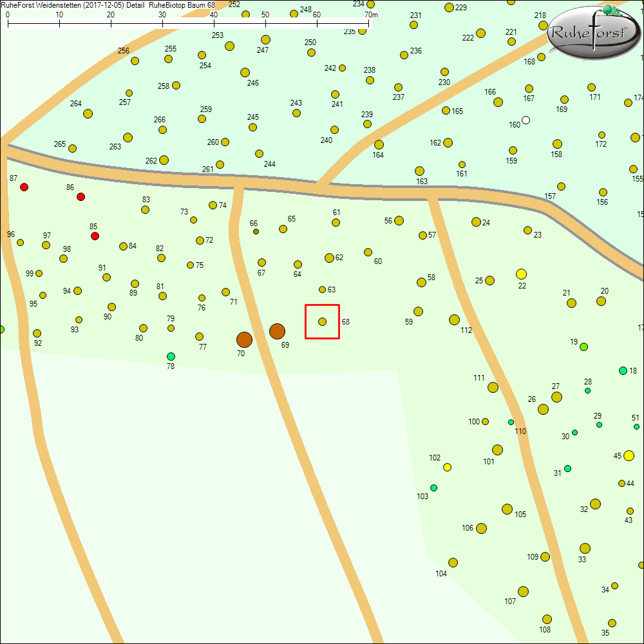
Task: Click the large orange tree marker 70
Action: [x=244, y=339]
